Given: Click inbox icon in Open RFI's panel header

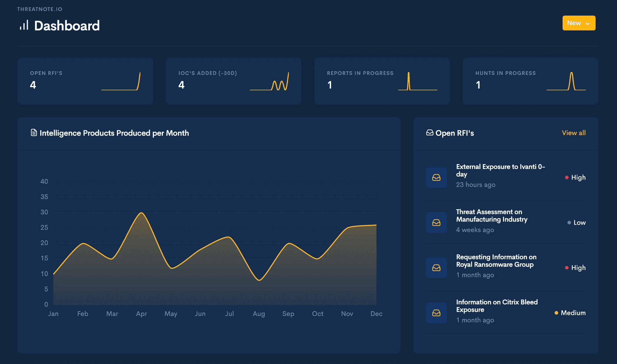Looking at the screenshot, I should click(x=430, y=133).
